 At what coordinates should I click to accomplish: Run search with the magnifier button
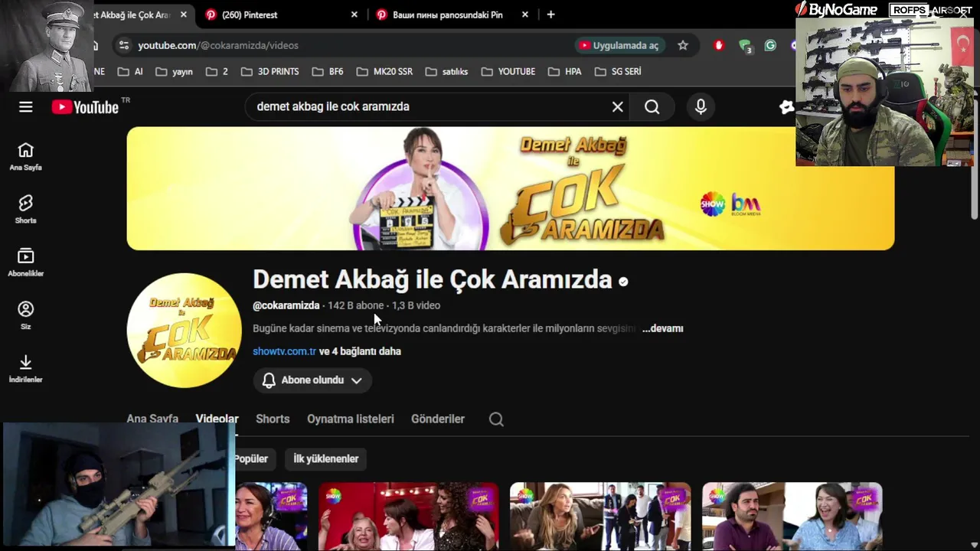pyautogui.click(x=652, y=107)
